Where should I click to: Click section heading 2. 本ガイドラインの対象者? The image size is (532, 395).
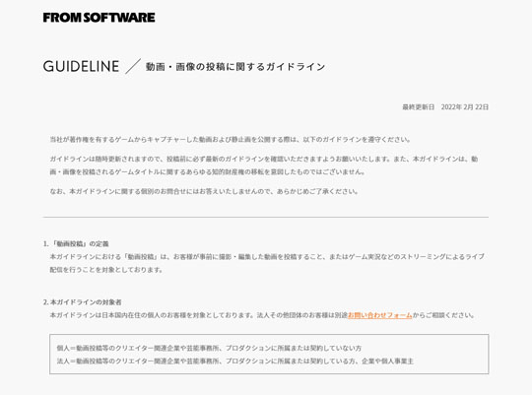coord(83,302)
